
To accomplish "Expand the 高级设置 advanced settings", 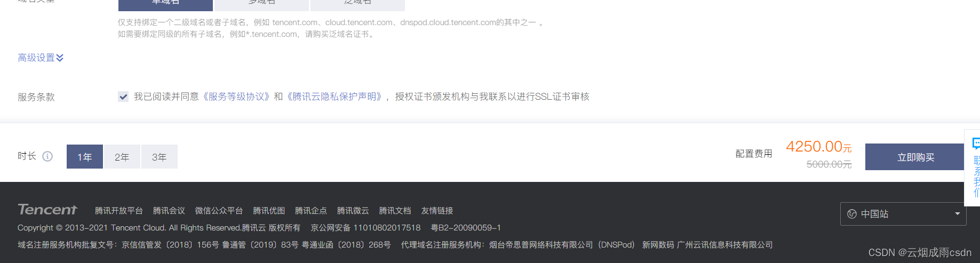I will [x=41, y=58].
